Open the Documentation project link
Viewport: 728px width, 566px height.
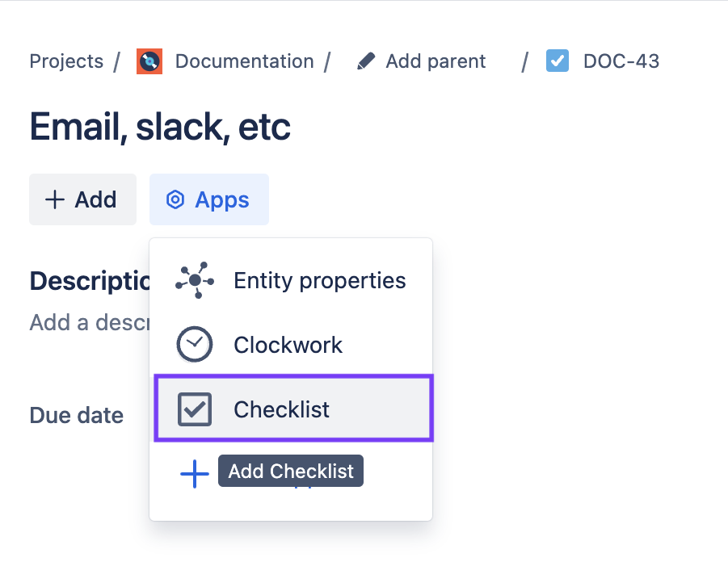[245, 61]
